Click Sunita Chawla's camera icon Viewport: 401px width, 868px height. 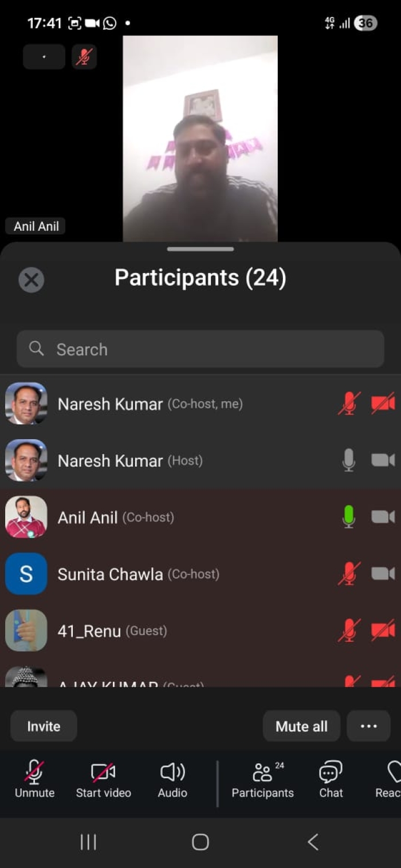tap(383, 574)
